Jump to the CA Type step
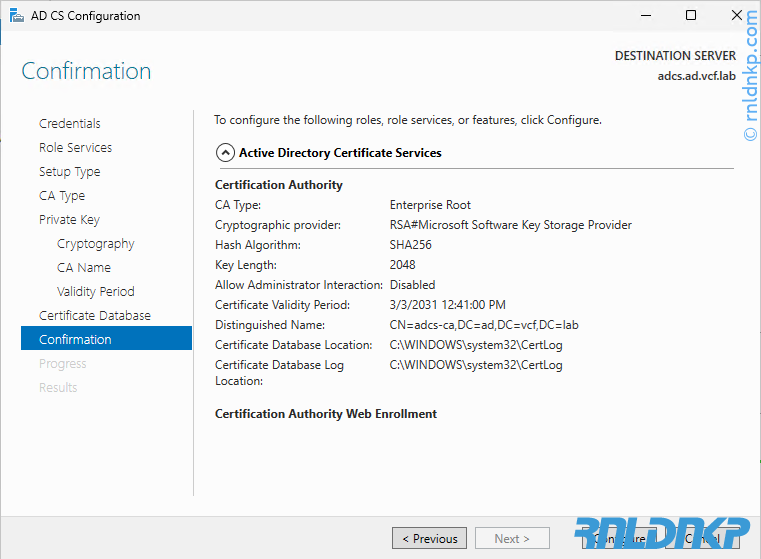Screen dimensions: 761x559 62,196
